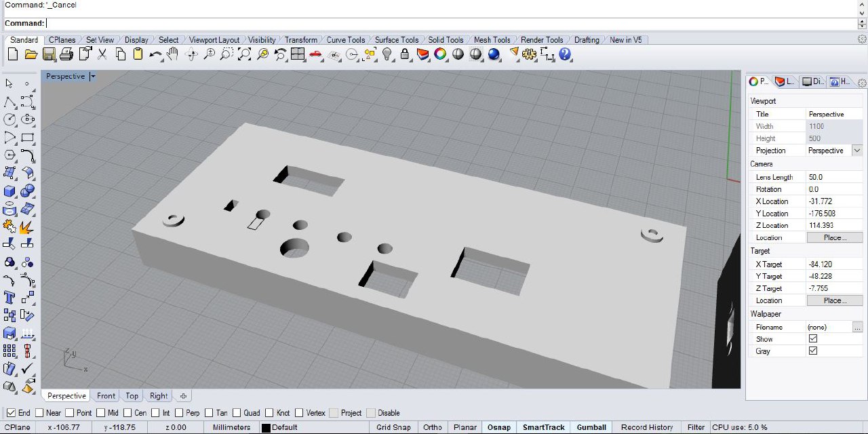Select the Pan view hand tool
Image resolution: width=868 pixels, height=434 pixels.
174,54
